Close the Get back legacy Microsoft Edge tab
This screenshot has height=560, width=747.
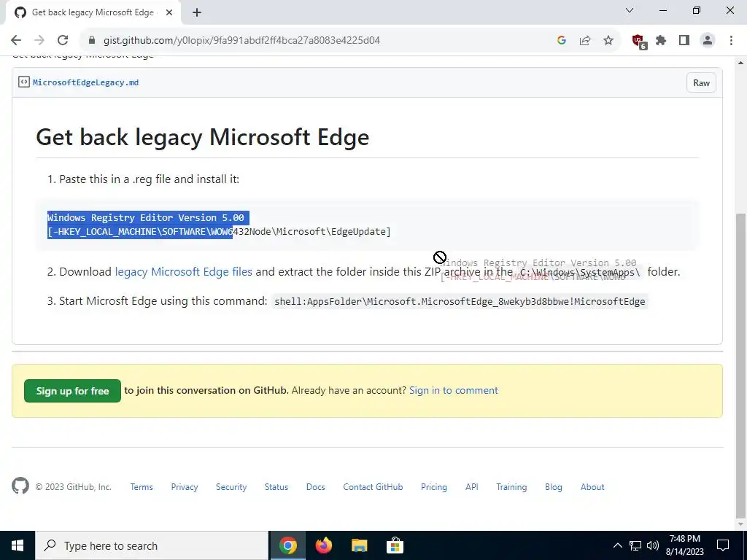pyautogui.click(x=169, y=12)
